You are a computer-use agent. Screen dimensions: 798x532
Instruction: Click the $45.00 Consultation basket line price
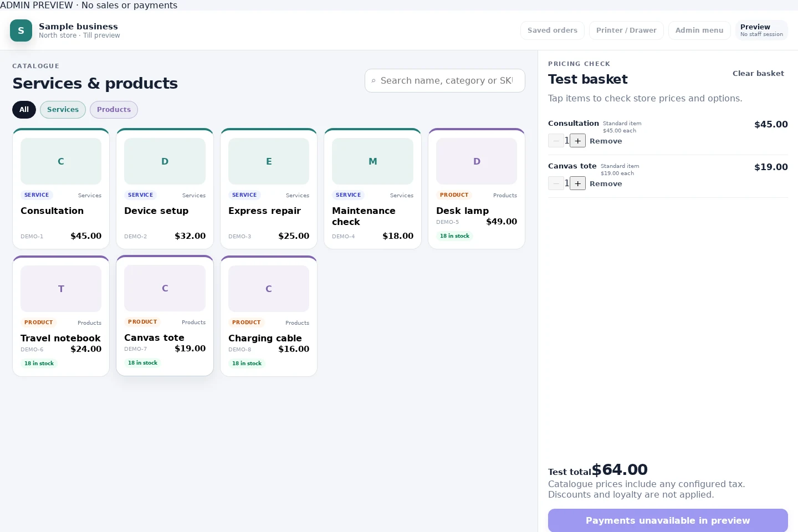[x=771, y=125]
